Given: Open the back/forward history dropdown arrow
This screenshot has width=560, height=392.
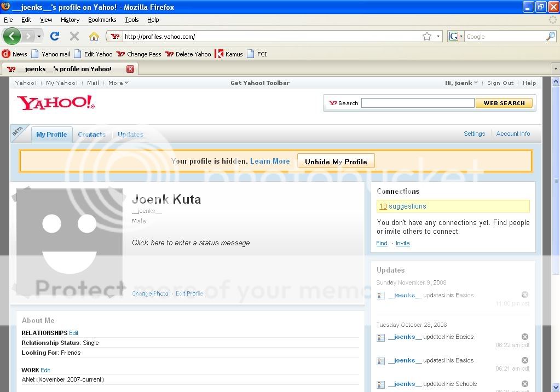Looking at the screenshot, I should point(39,37).
